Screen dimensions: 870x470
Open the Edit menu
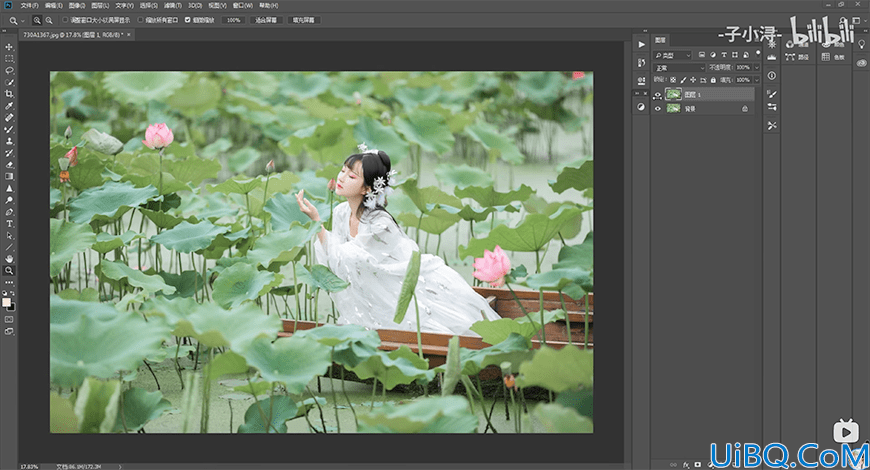(53, 6)
